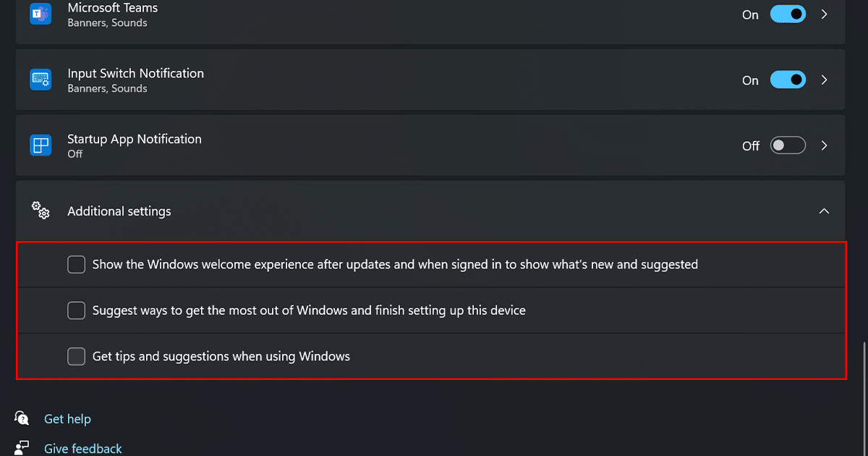Select the Additional settings header label
Viewport: 868px width, 456px height.
119,211
